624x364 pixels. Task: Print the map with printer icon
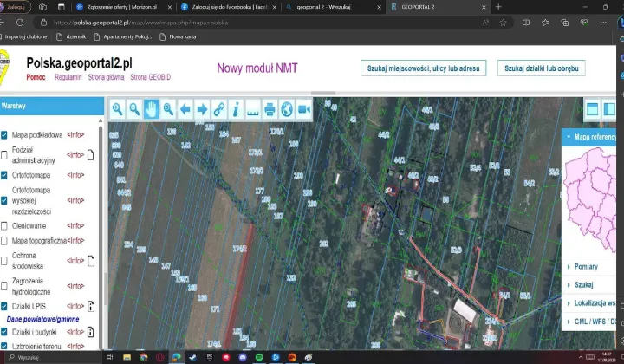coord(270,109)
